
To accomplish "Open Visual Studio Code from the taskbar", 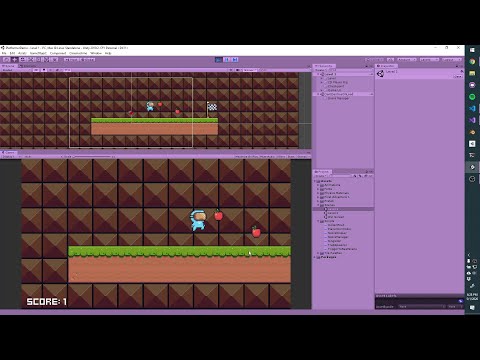I will click(x=472, y=109).
